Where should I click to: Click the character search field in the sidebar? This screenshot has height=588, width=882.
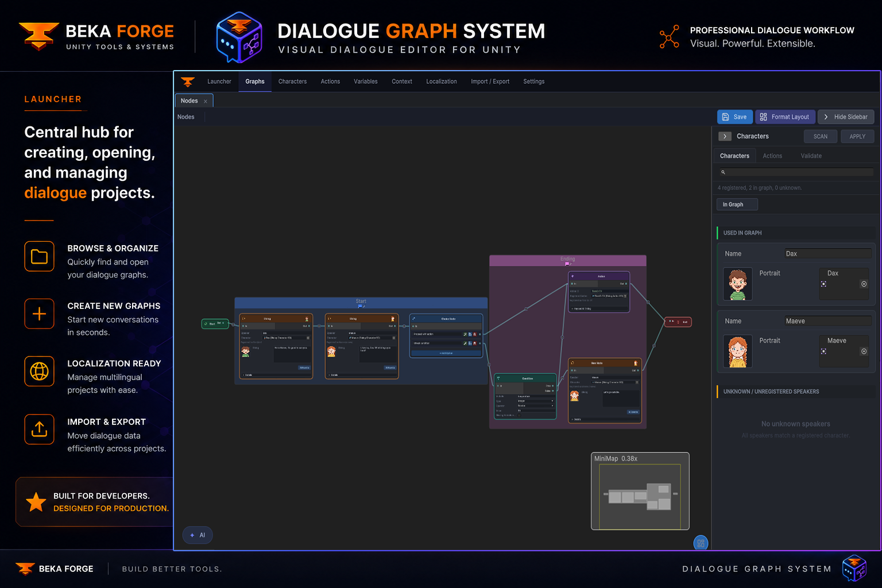795,172
